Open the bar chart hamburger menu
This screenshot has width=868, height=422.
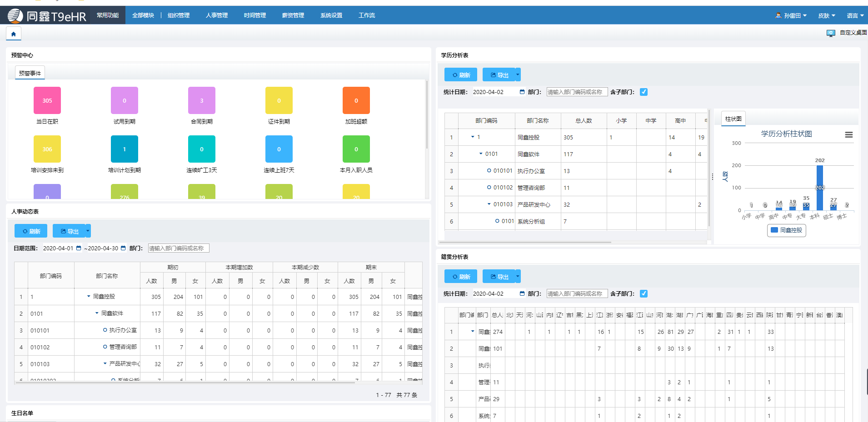click(848, 135)
